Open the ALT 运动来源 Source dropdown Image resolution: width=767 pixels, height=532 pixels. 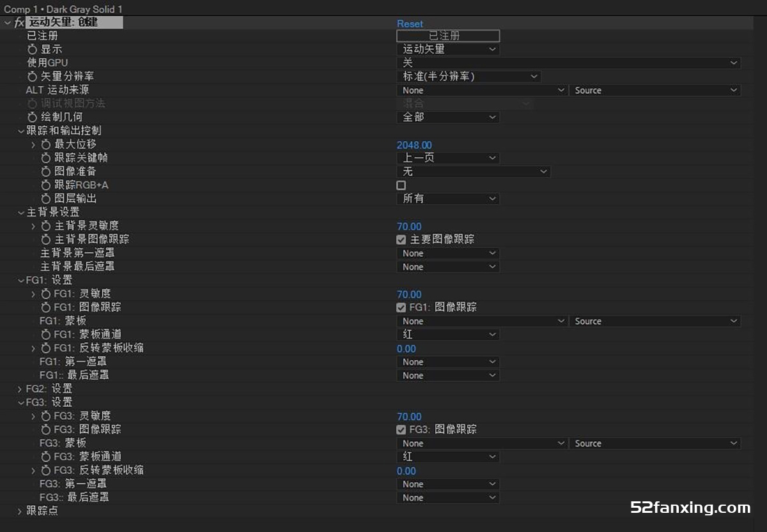(x=655, y=90)
